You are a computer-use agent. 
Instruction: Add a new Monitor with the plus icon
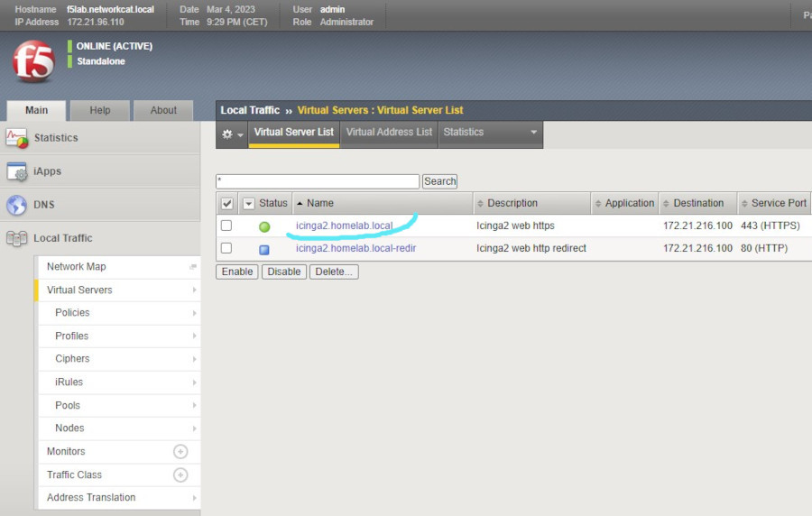(x=180, y=451)
